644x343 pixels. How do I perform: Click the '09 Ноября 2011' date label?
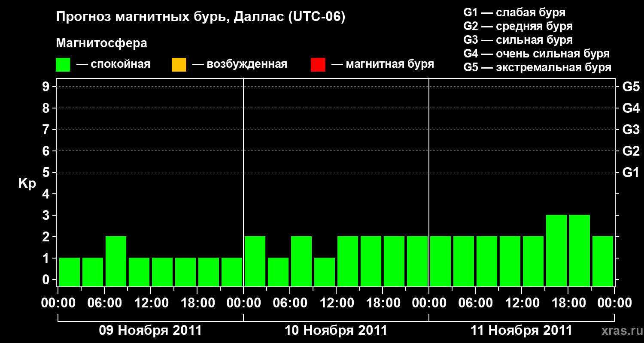coord(150,331)
